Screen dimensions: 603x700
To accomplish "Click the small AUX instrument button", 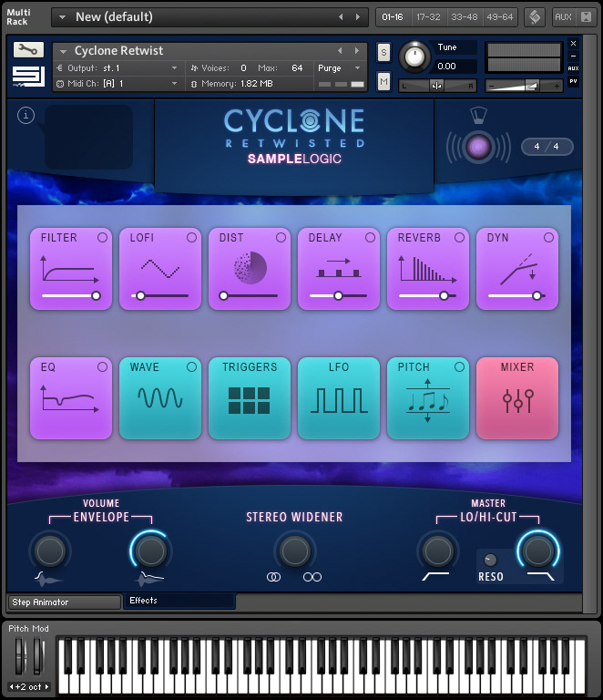I will tap(573, 68).
